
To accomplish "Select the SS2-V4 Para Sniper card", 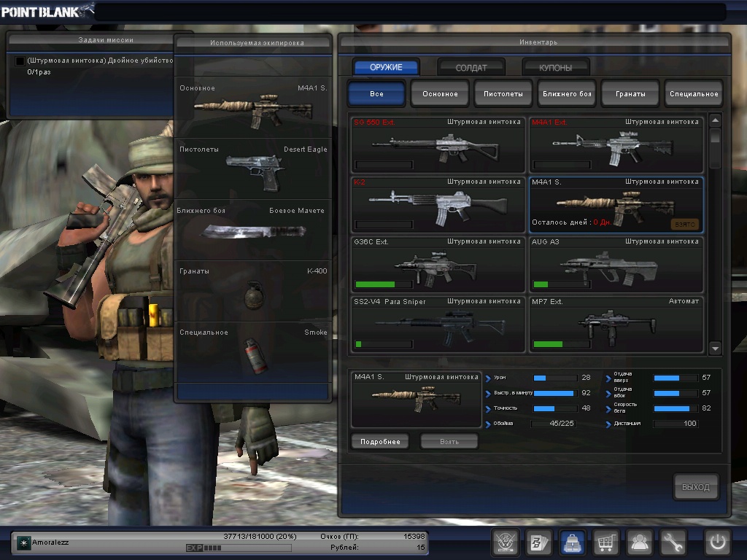I will pos(438,324).
